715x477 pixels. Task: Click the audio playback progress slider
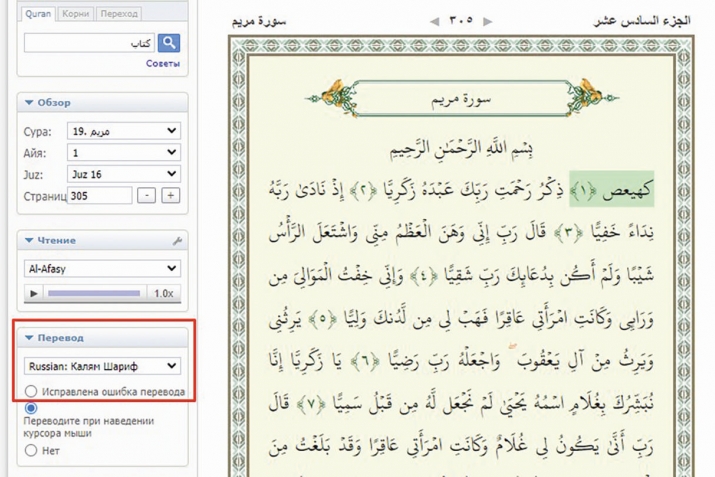pyautogui.click(x=95, y=293)
